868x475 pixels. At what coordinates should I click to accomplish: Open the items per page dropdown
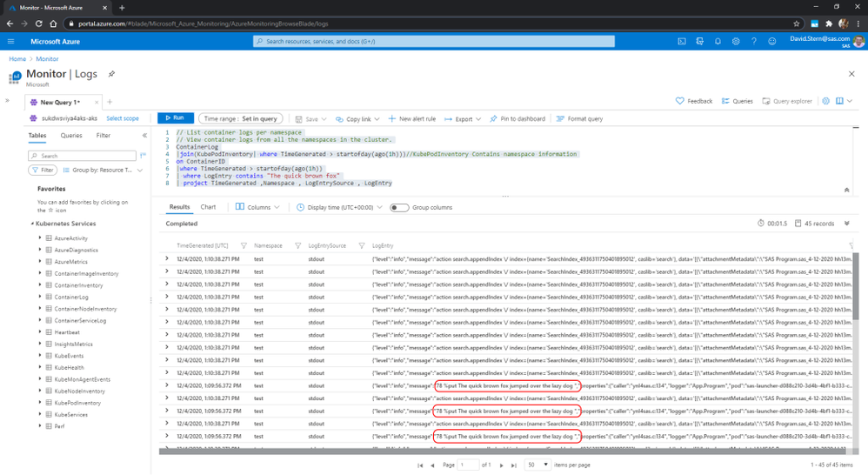[x=537, y=465]
